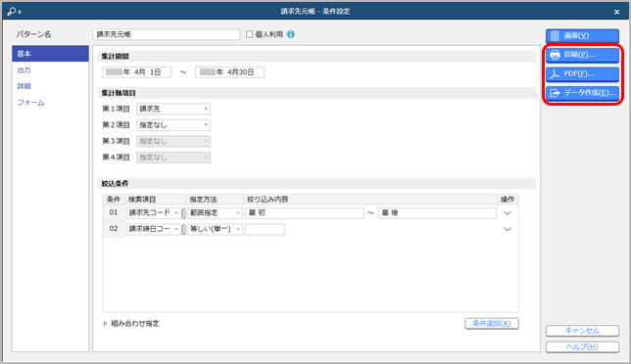Select the 基本 tab in the sidebar
This screenshot has width=631, height=364.
[x=50, y=54]
